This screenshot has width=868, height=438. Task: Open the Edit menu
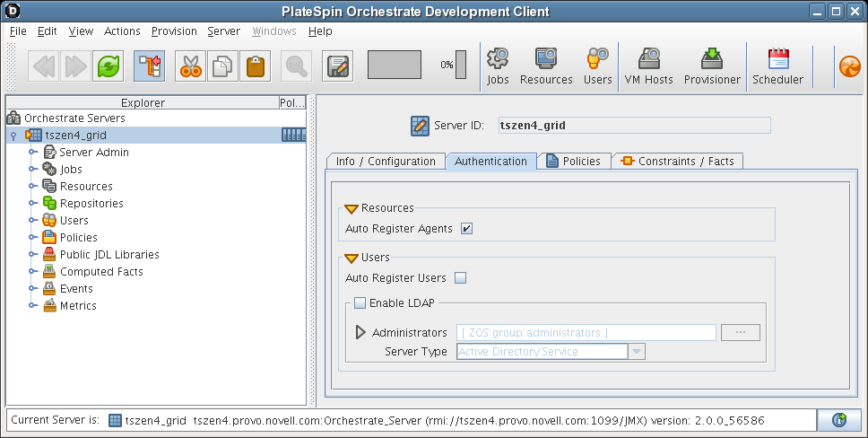tap(47, 31)
